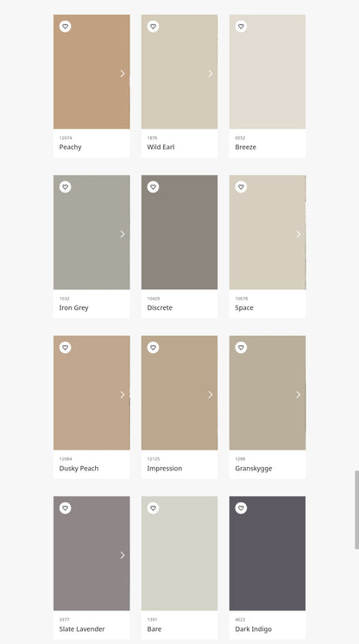
Task: Expand Iron Grey with chevron arrow
Action: click(123, 234)
